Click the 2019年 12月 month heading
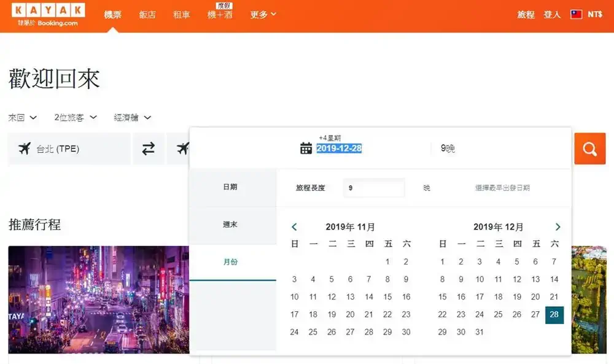The height and width of the screenshot is (364, 614). click(x=498, y=227)
